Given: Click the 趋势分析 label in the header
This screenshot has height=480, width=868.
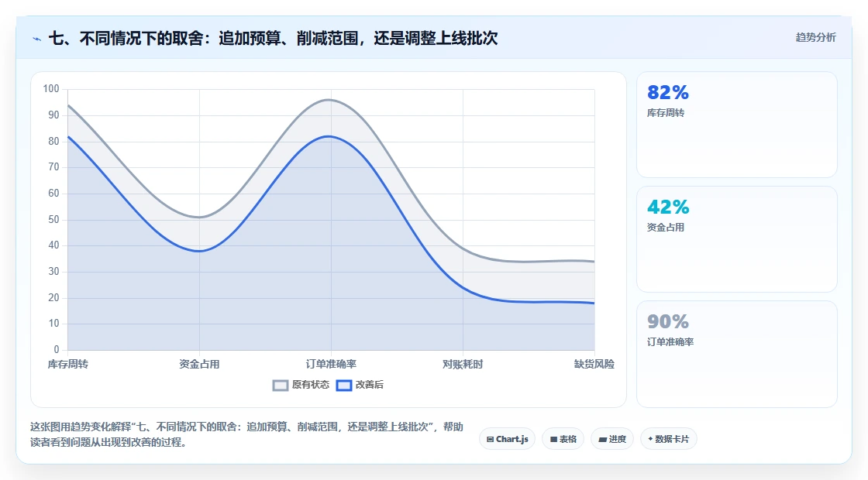Looking at the screenshot, I should tap(815, 38).
